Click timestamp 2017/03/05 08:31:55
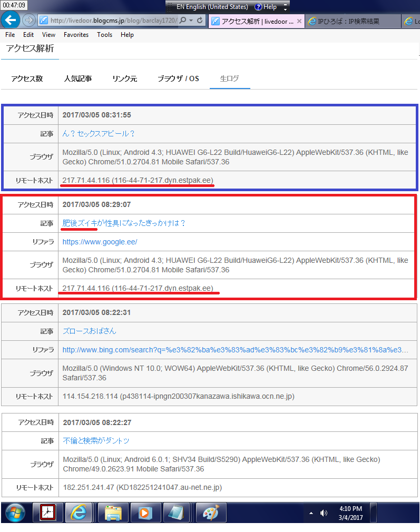 coord(97,115)
